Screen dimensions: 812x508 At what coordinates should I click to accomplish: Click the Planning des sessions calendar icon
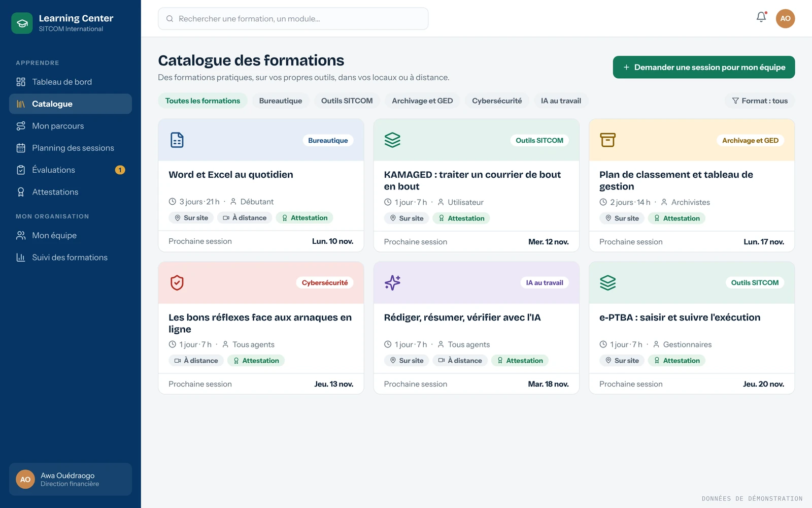coord(21,148)
